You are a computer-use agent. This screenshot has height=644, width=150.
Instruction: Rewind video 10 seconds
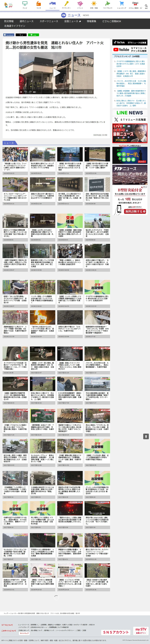click(25, 92)
